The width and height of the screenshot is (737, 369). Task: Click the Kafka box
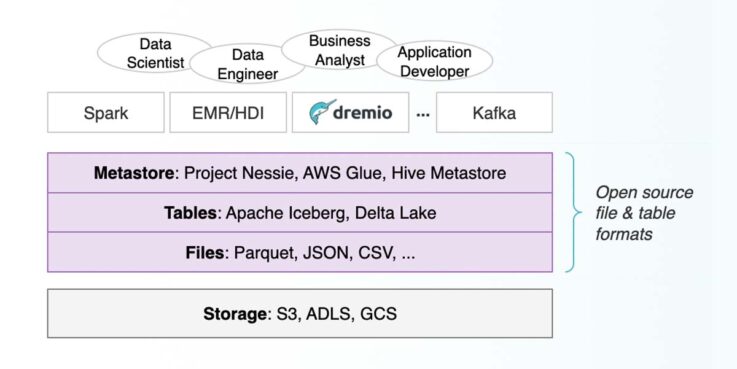click(x=494, y=112)
